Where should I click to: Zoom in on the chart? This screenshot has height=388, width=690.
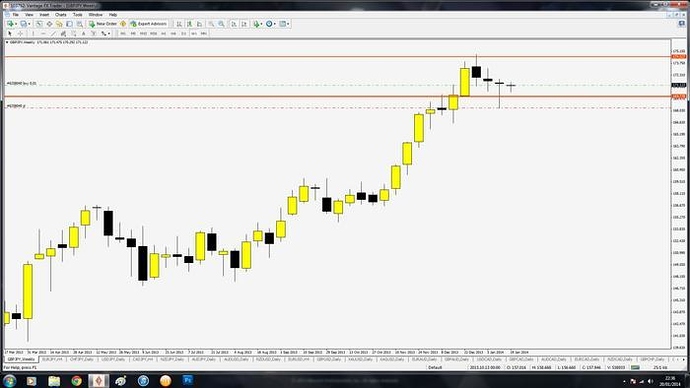[x=211, y=24]
